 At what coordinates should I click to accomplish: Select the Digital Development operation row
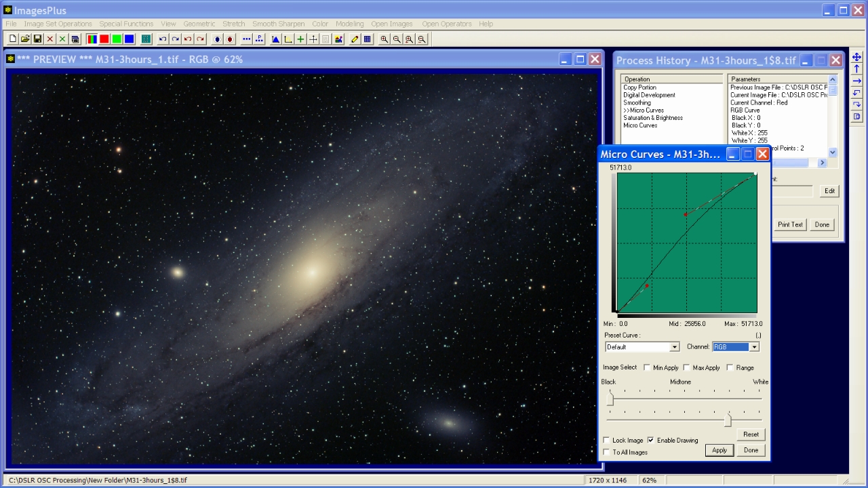[649, 95]
